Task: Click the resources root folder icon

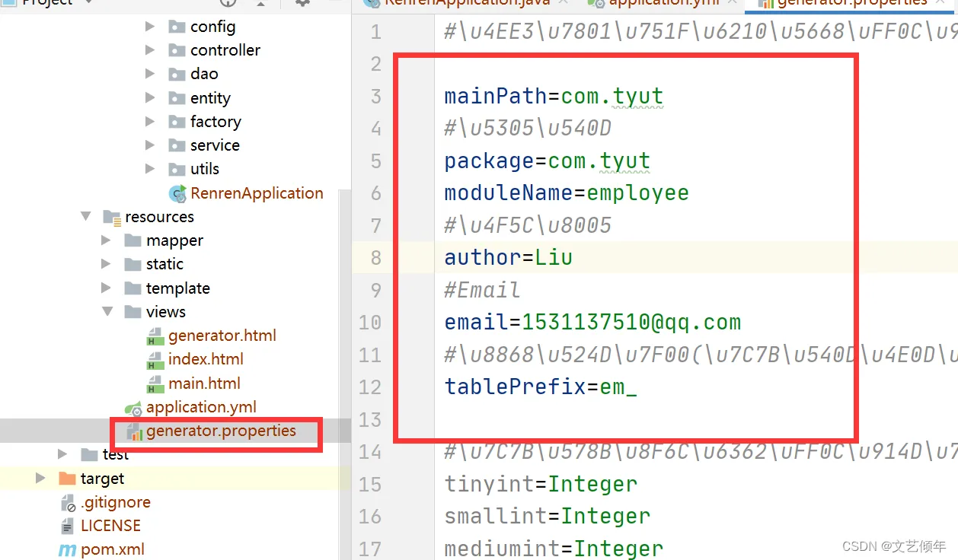Action: pyautogui.click(x=112, y=218)
